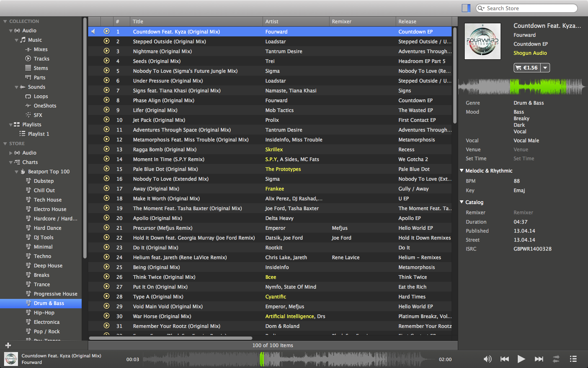Open the dropdown arrow beside the price button
Screen dimensions: 588x368
[546, 68]
